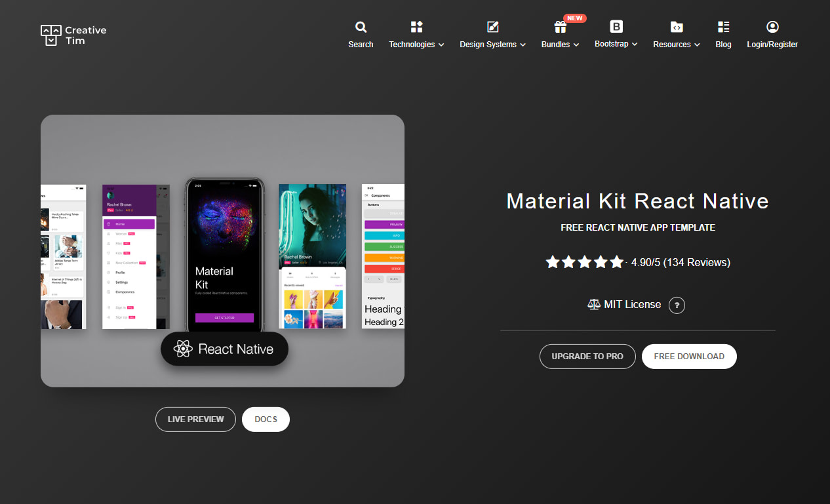Screen dimensions: 830x504
Task: Switch to the Blog section
Action: (x=723, y=45)
